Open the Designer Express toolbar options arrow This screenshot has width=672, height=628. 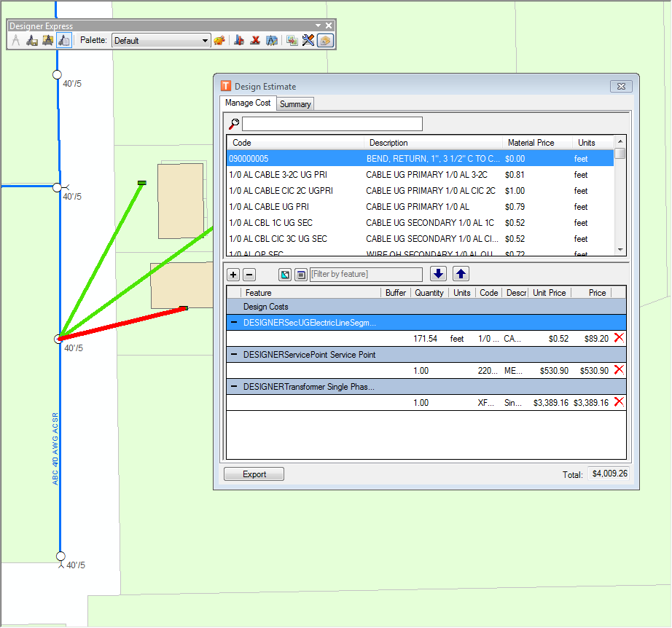pyautogui.click(x=318, y=25)
